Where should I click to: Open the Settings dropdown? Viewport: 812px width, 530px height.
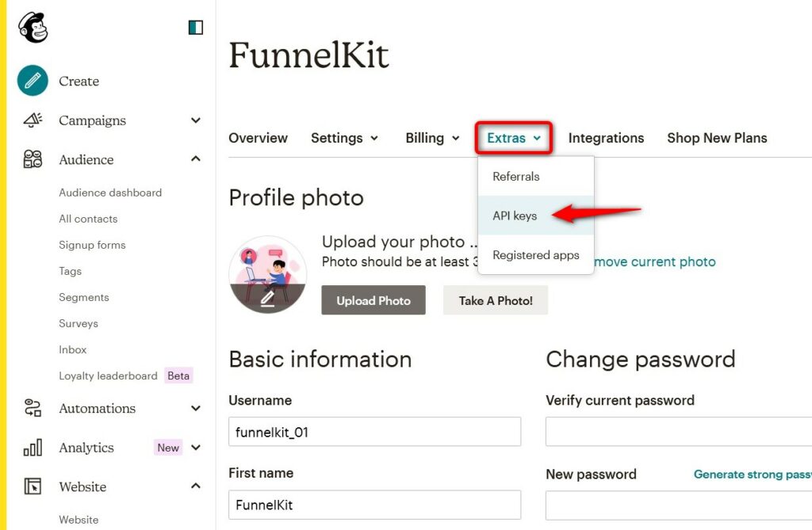(344, 138)
